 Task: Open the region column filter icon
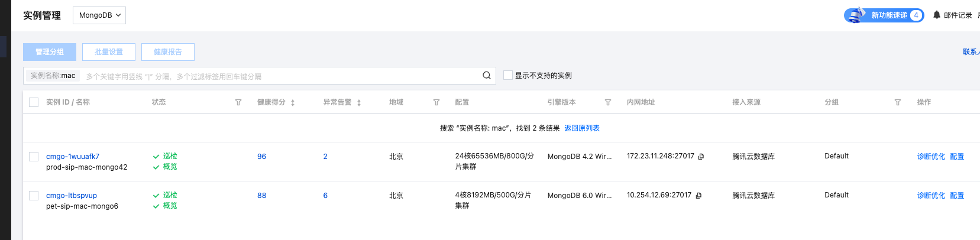pyautogui.click(x=436, y=102)
